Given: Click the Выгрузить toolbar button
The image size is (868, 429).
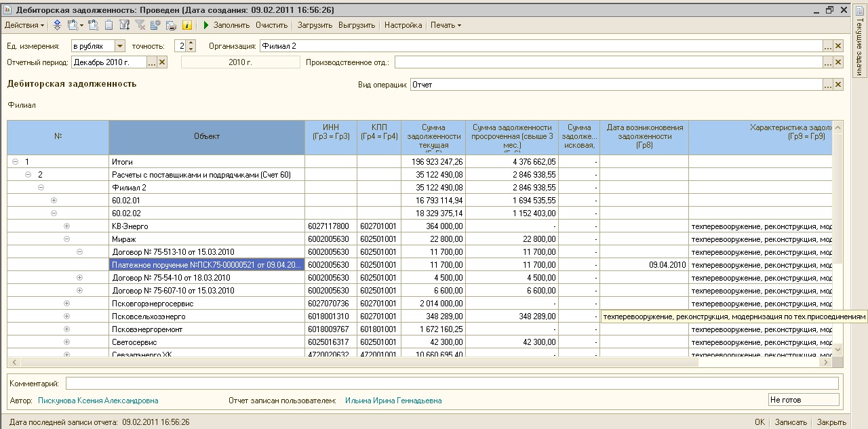Looking at the screenshot, I should pyautogui.click(x=357, y=25).
